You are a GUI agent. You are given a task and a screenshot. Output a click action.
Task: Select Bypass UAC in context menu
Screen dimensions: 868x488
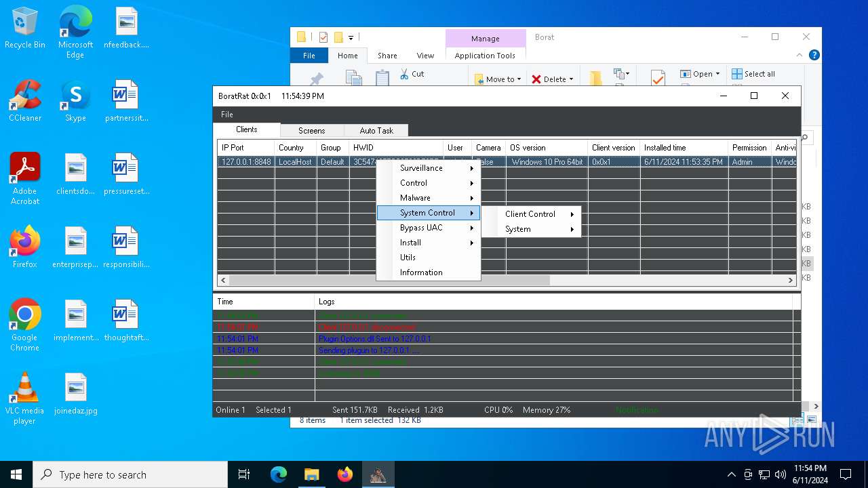(x=429, y=228)
